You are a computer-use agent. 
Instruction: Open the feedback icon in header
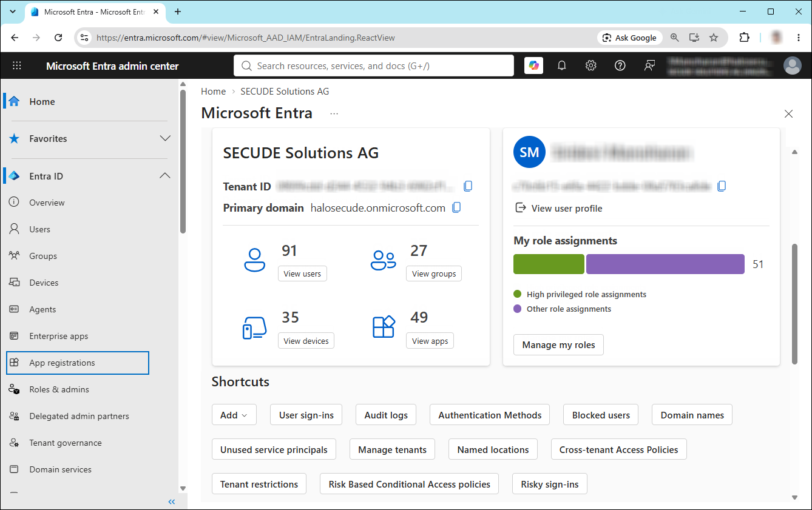click(649, 65)
